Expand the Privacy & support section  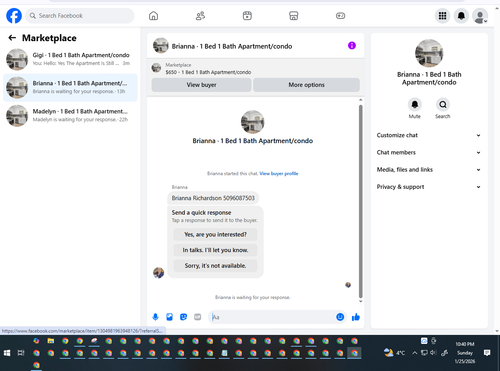[429, 187]
